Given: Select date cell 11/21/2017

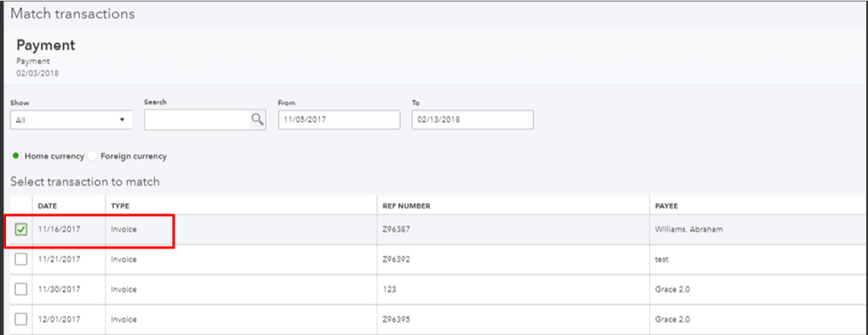Looking at the screenshot, I should click(59, 259).
